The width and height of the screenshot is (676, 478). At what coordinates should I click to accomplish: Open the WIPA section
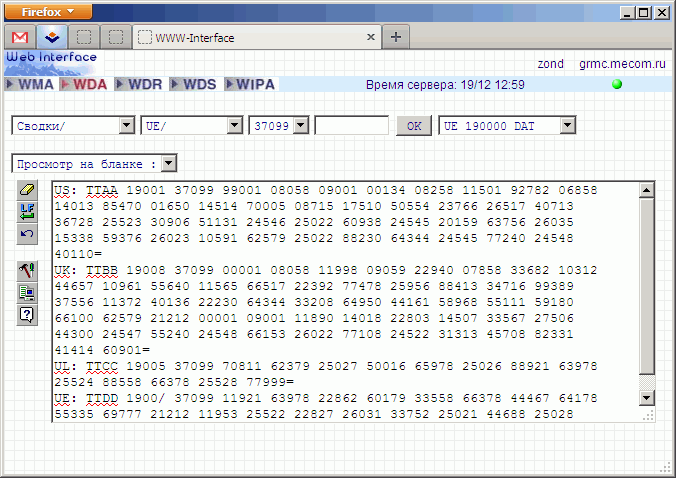[250, 84]
